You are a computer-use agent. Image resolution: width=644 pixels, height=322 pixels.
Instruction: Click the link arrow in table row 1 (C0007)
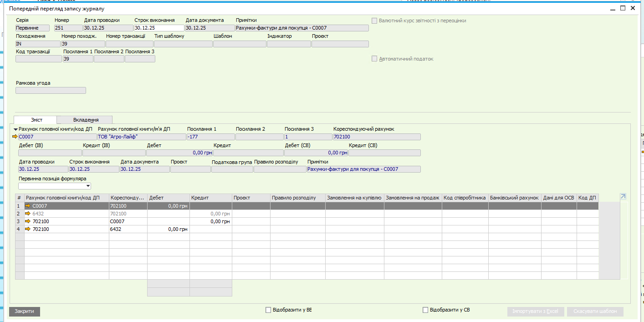(x=28, y=206)
